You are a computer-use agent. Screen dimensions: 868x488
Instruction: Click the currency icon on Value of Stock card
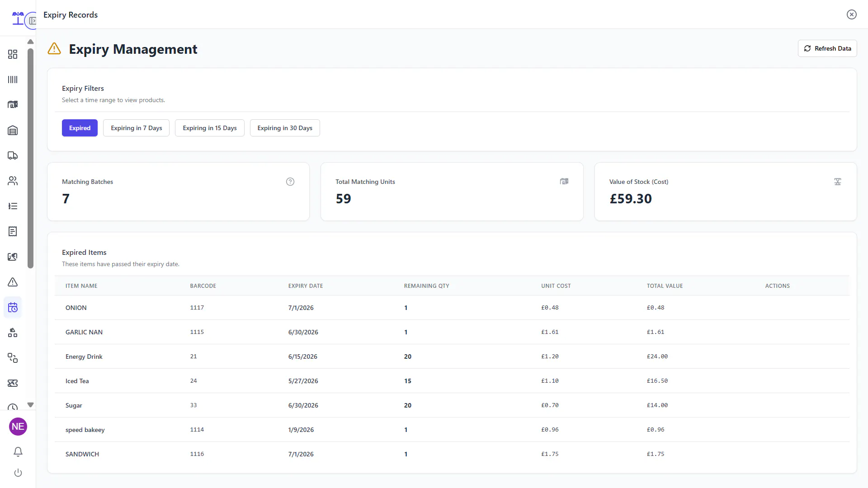pos(838,182)
